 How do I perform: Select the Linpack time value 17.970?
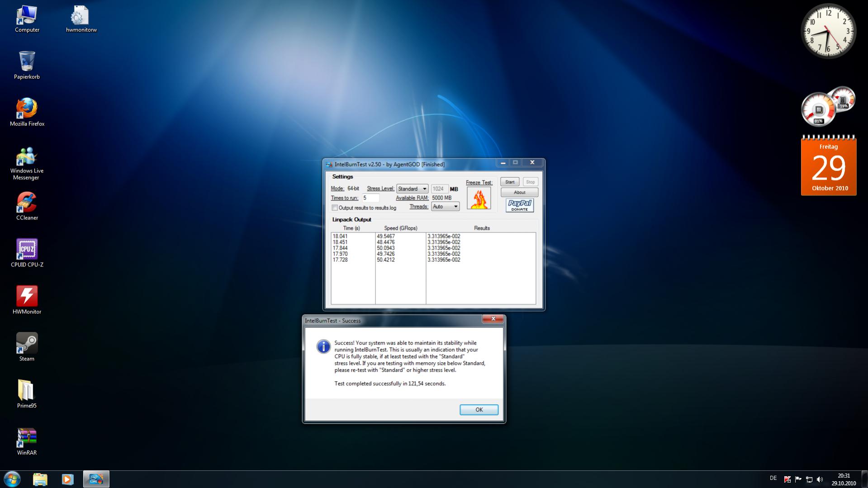click(340, 254)
